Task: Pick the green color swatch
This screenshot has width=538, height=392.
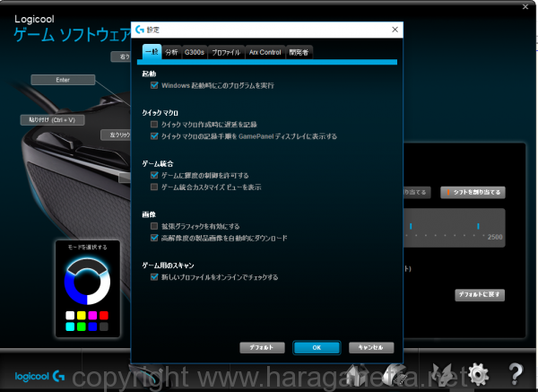Action: pos(82,327)
